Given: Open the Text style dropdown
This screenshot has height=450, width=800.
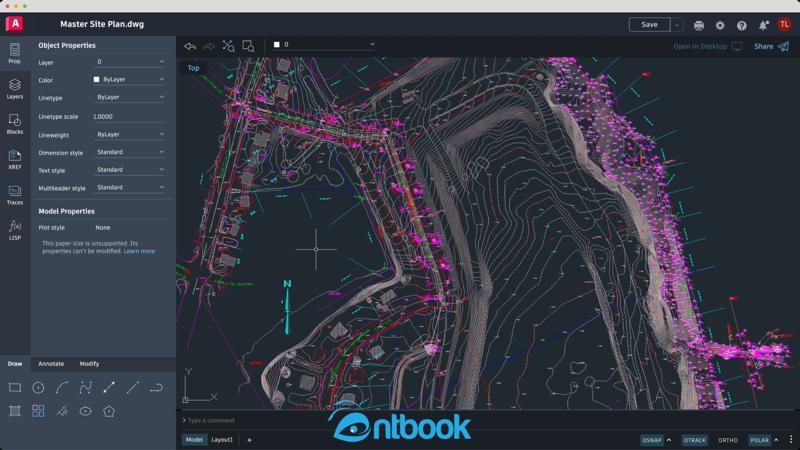Looking at the screenshot, I should (x=130, y=169).
